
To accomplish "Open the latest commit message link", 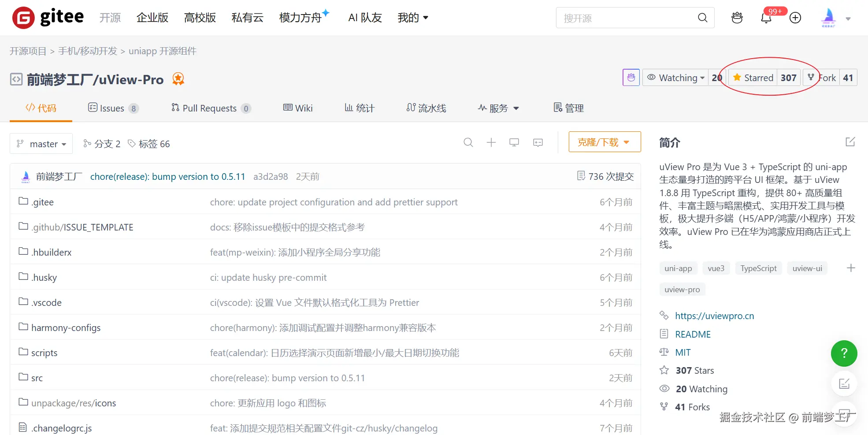I will tap(167, 177).
